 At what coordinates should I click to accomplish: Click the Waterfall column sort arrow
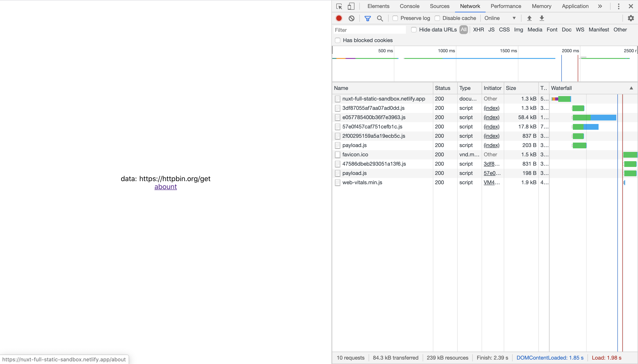(631, 88)
